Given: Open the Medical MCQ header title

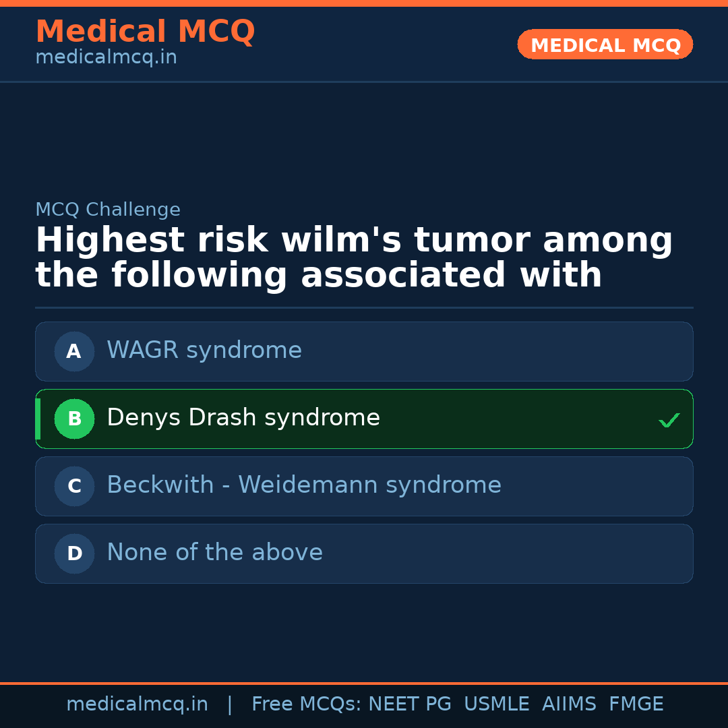Looking at the screenshot, I should coord(145,32).
